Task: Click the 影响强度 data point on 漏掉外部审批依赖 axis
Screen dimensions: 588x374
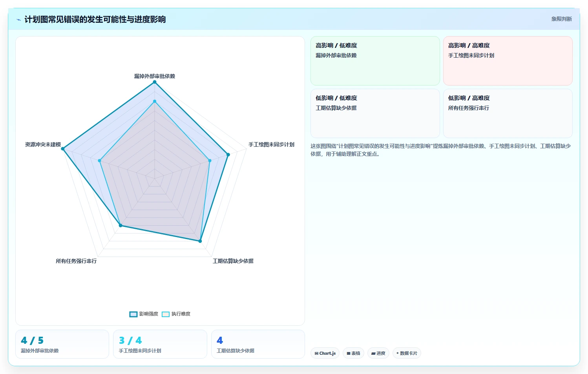Action: pyautogui.click(x=155, y=82)
